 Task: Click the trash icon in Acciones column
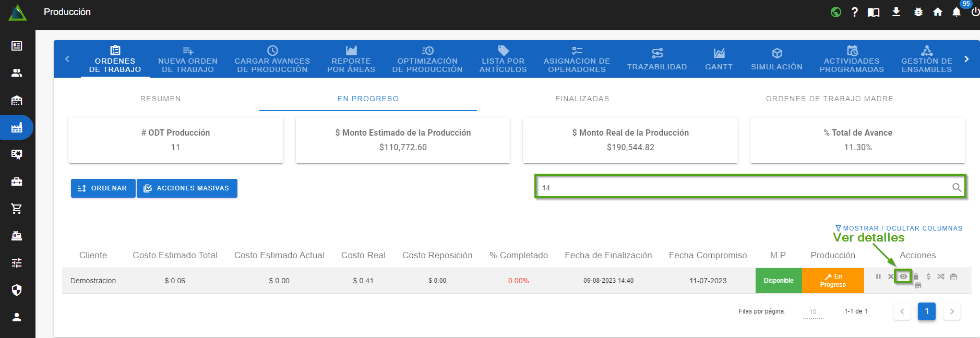click(916, 276)
